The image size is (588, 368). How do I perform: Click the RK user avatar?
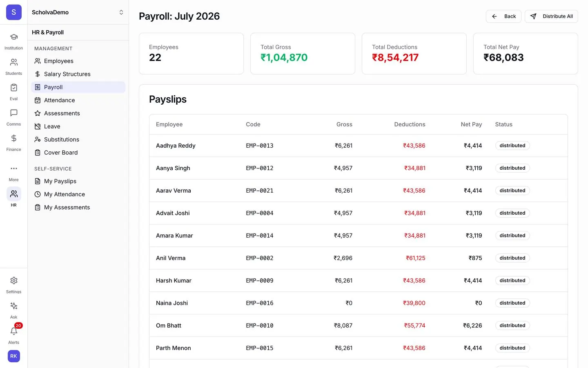(x=13, y=356)
